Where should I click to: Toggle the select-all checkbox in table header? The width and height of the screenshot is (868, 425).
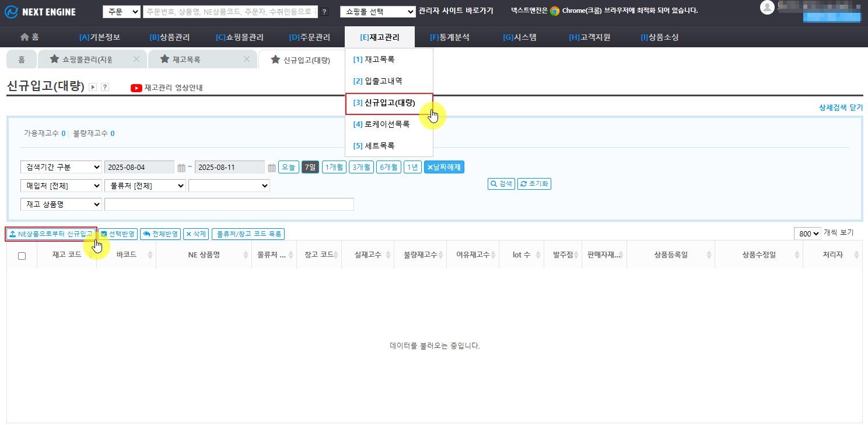tap(22, 256)
